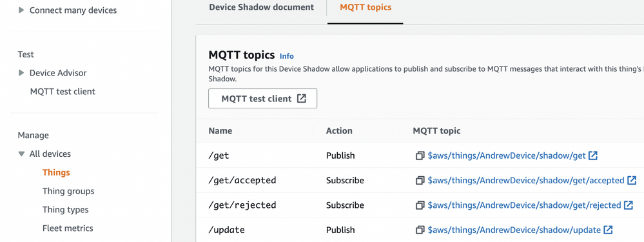Open Fleet metrics in sidebar
The image size is (644, 242).
coord(68,228)
